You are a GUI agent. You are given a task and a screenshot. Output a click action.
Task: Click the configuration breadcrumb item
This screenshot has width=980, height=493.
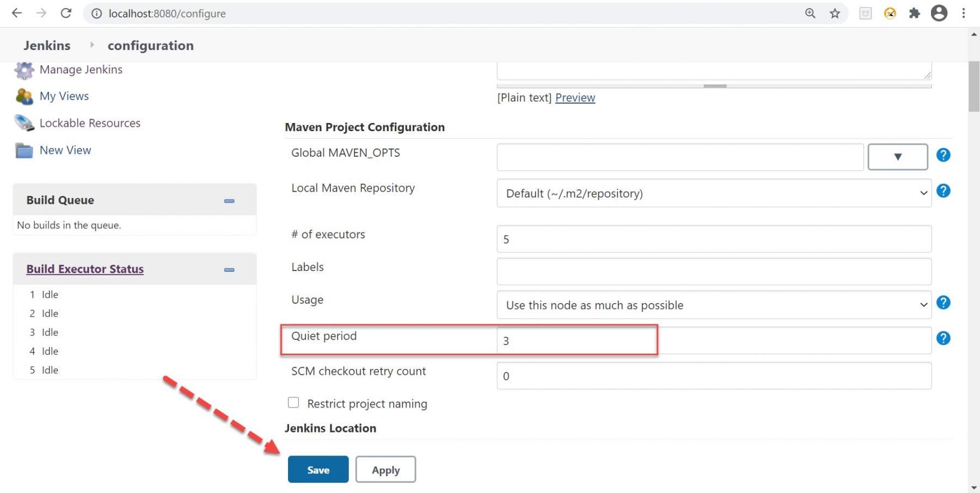tap(151, 45)
